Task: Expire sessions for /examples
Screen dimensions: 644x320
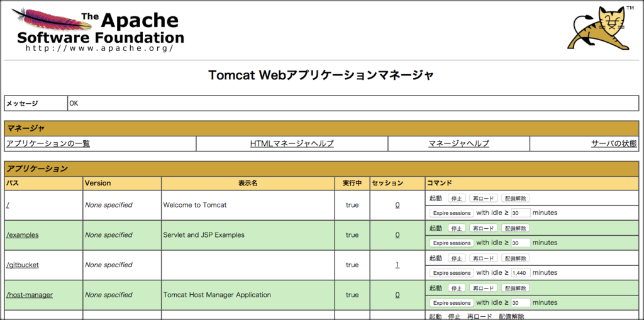Action: tap(452, 243)
